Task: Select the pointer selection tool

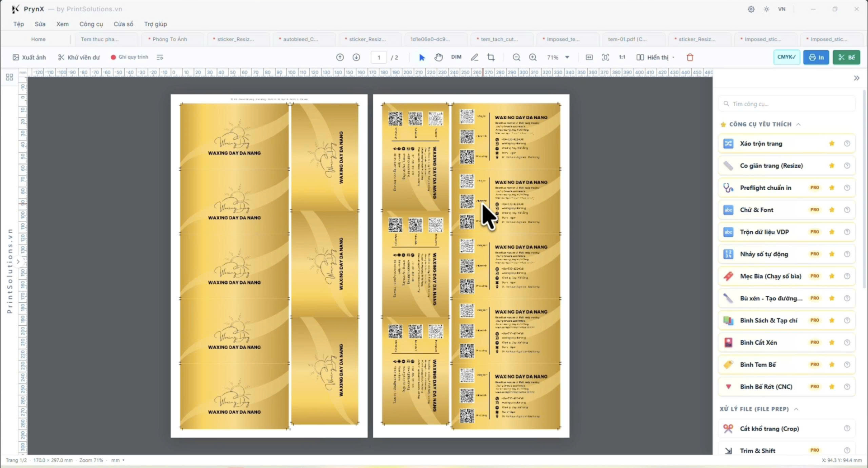Action: pyautogui.click(x=422, y=57)
